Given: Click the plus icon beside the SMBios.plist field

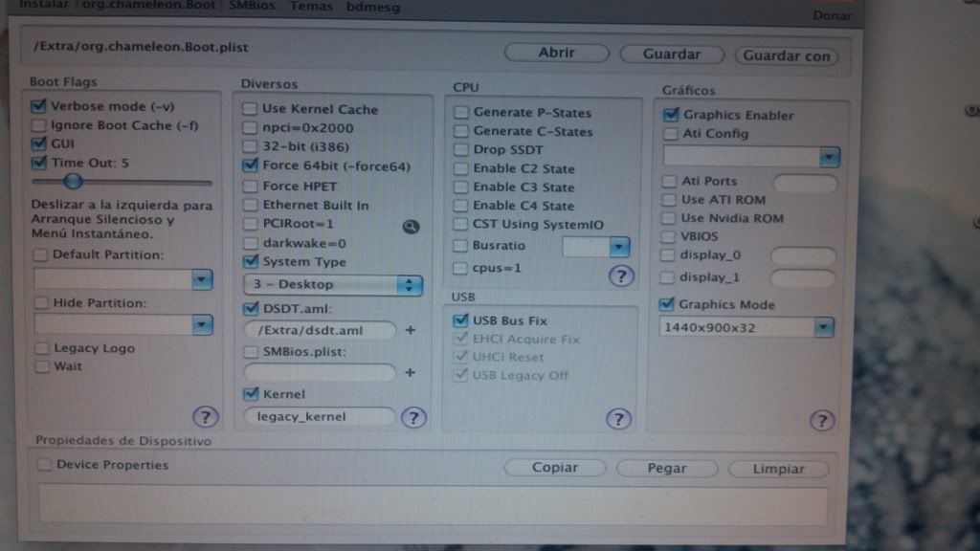Looking at the screenshot, I should click(411, 372).
